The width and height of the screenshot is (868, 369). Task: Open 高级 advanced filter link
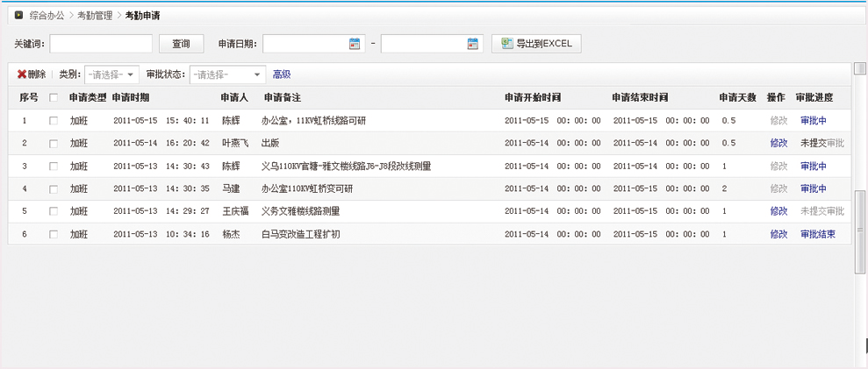point(282,75)
